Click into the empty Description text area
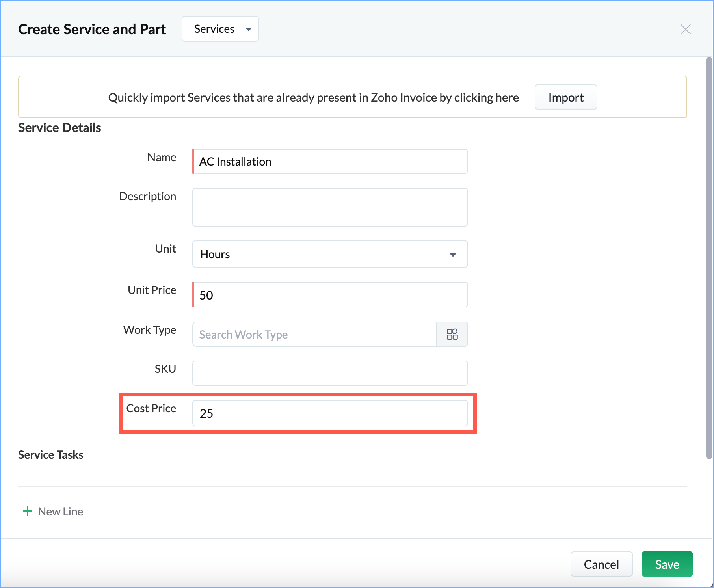Image resolution: width=714 pixels, height=588 pixels. (x=330, y=207)
